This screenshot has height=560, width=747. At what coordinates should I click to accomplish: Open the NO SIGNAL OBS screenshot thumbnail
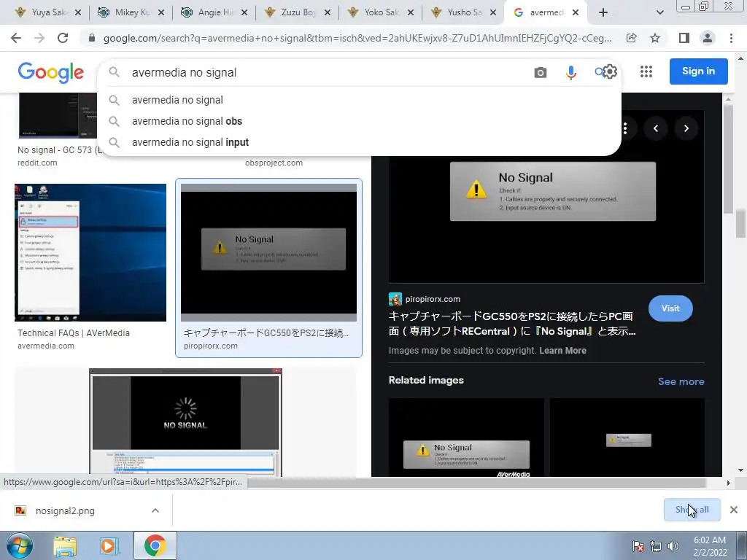[185, 422]
